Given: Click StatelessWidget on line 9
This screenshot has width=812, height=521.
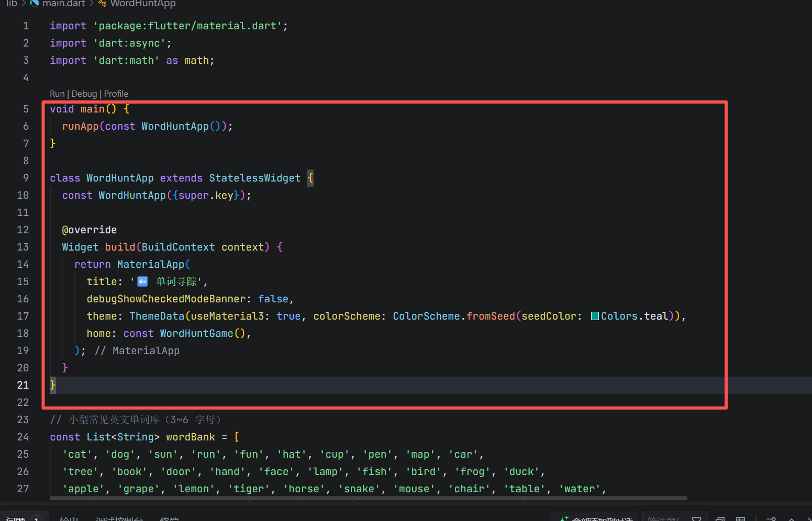Looking at the screenshot, I should (255, 178).
